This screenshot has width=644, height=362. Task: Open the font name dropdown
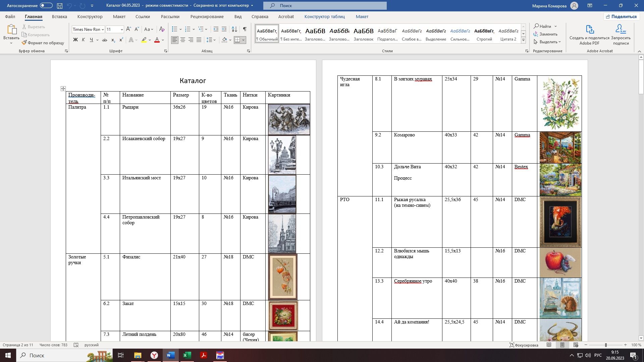point(103,29)
